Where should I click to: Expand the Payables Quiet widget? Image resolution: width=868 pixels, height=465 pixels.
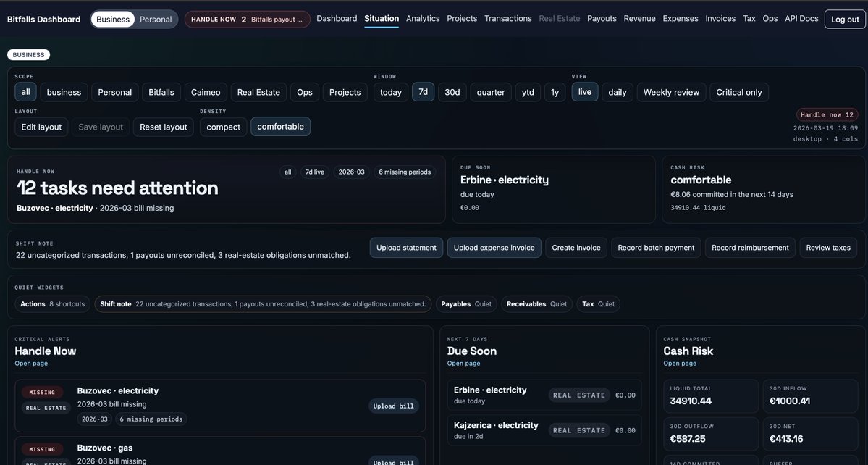click(466, 304)
